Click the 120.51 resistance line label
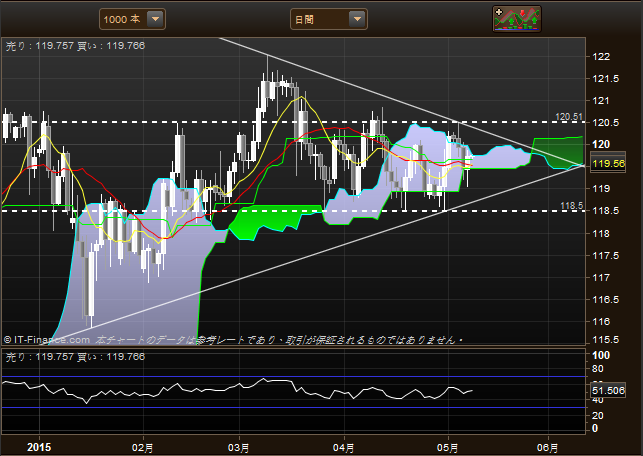 click(569, 117)
